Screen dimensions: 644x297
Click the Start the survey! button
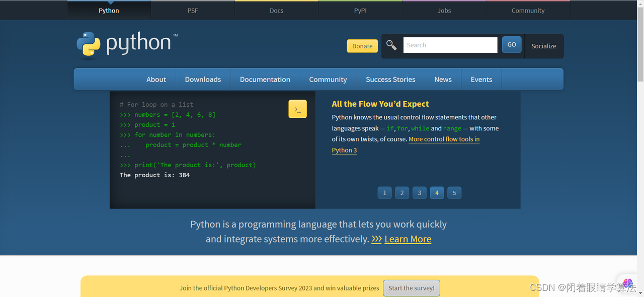412,288
